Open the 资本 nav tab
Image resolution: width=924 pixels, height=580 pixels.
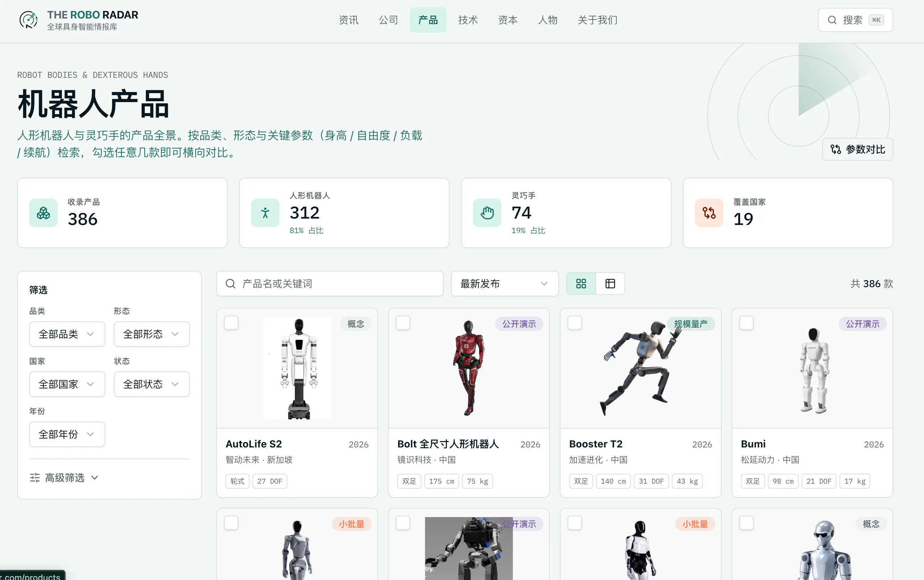[508, 20]
